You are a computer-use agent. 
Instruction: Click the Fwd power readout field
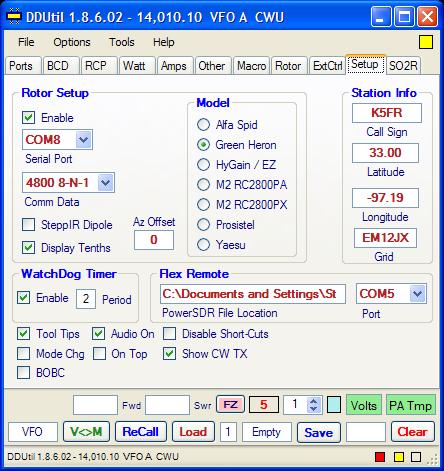95,405
